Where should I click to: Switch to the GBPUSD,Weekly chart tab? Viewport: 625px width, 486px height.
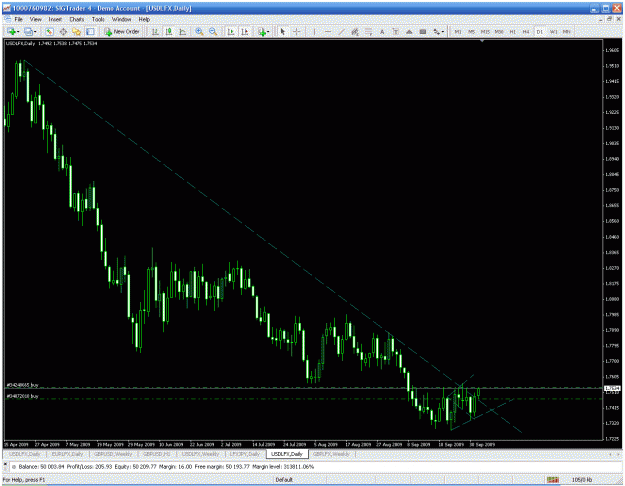pos(113,454)
